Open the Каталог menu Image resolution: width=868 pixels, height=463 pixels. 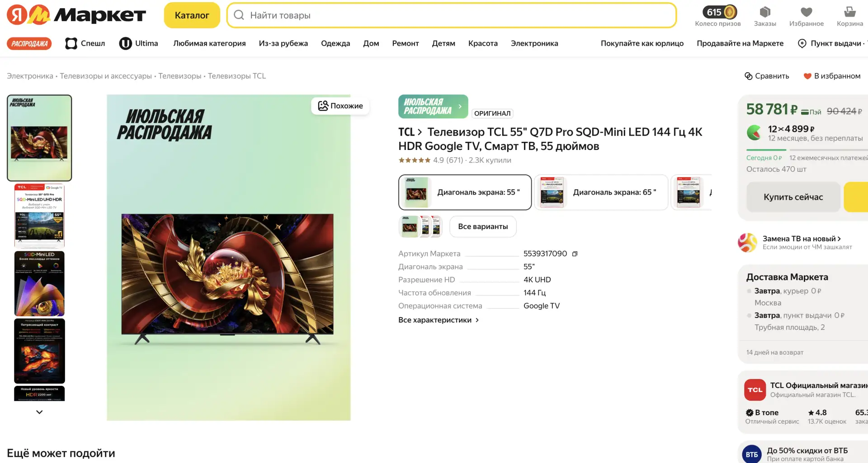point(192,15)
